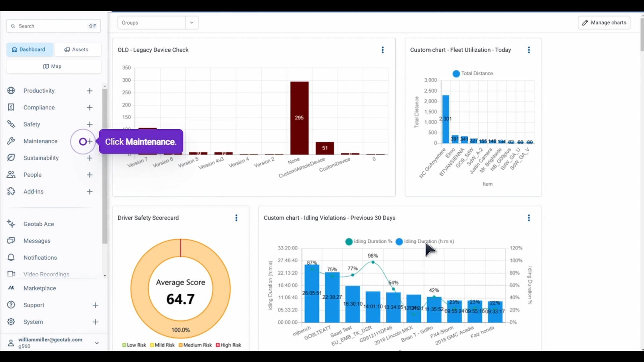This screenshot has height=362, width=644.
Task: Toggle Idling Duration % legend series
Action: (369, 241)
